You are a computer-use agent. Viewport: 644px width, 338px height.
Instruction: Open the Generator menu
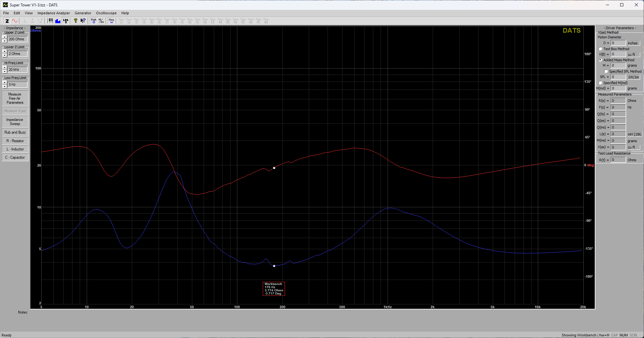pyautogui.click(x=83, y=13)
